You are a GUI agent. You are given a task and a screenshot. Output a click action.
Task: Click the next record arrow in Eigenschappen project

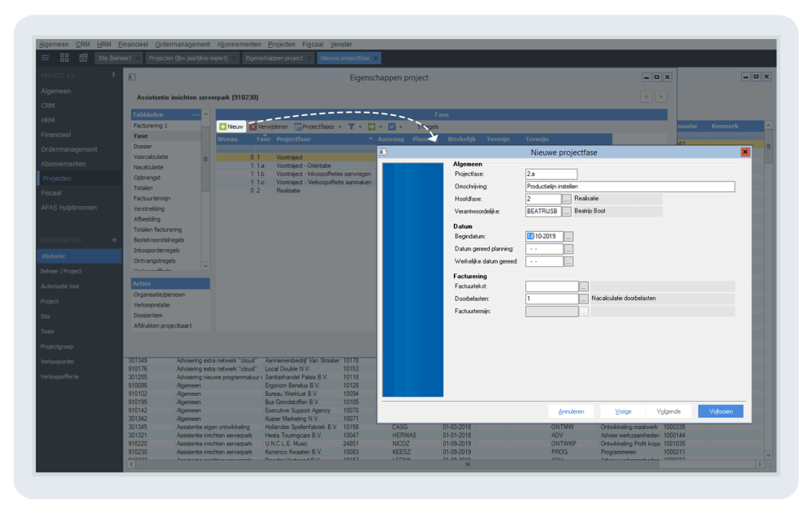coord(661,97)
